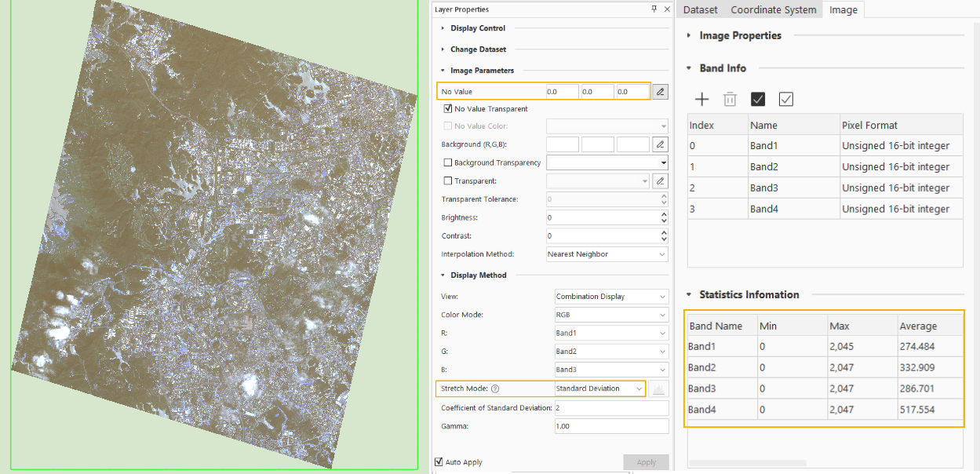The height and width of the screenshot is (474, 980).
Task: Open the Stretch Mode dropdown
Action: (x=599, y=388)
